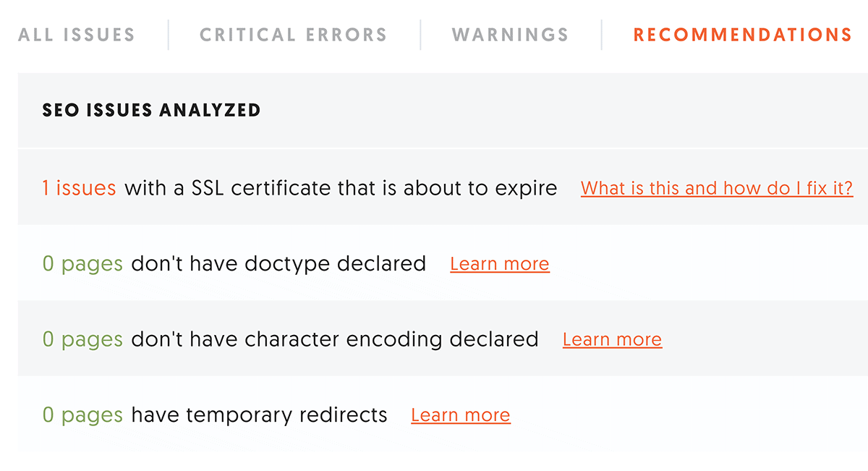Open Learn more for temporary redirects
868x471 pixels.
click(461, 415)
